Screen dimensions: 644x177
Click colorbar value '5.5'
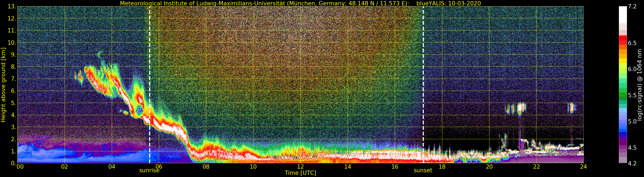coord(632,95)
